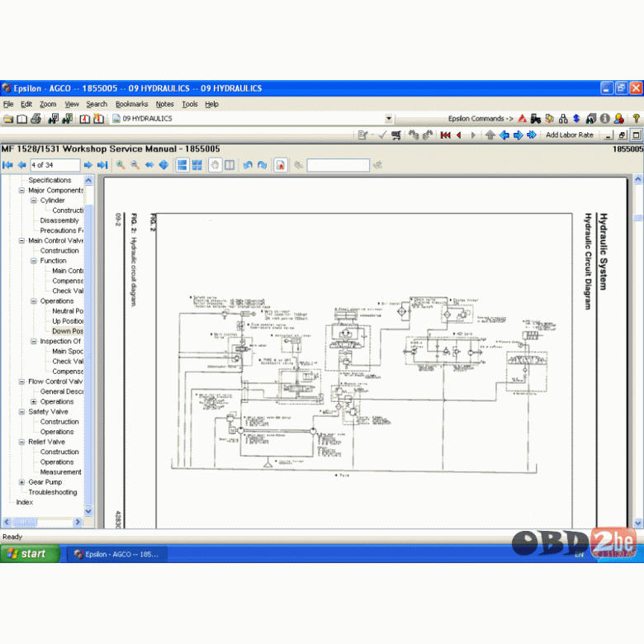
Task: Click document pane scroll down arrow
Action: point(638,523)
